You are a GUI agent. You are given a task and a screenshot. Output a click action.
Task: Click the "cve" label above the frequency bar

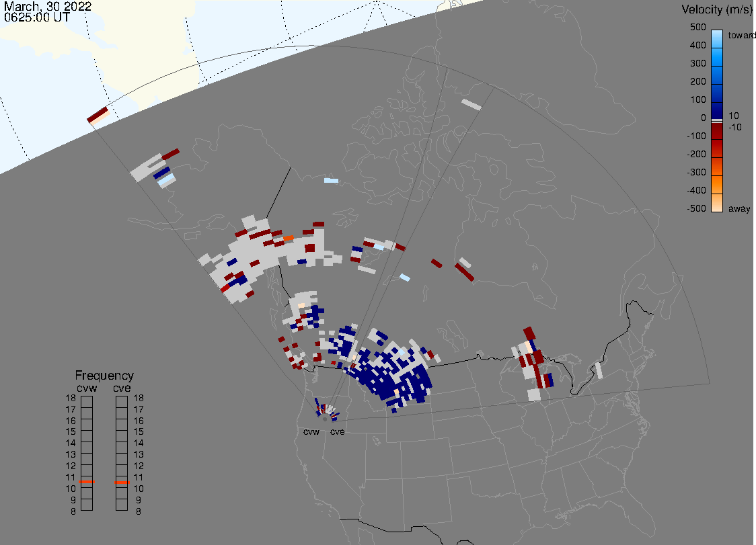pos(122,388)
